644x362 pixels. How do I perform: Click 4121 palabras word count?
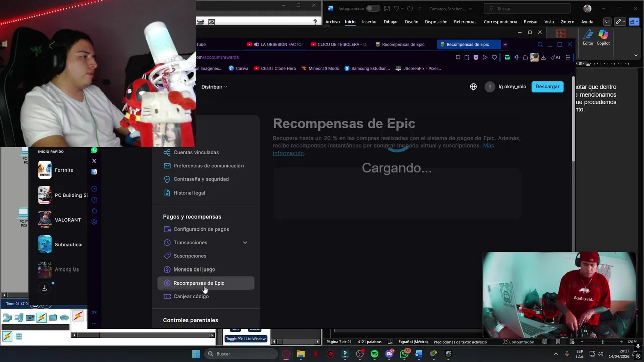(x=369, y=342)
